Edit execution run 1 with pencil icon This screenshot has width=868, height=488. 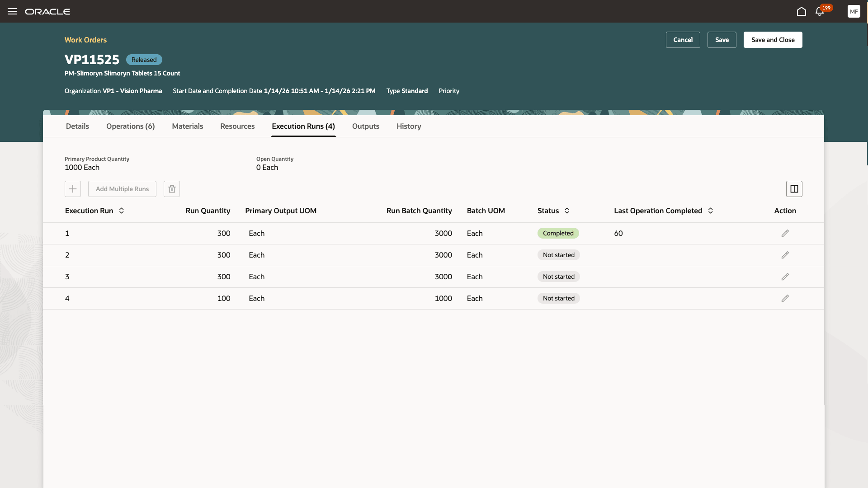[x=785, y=233]
